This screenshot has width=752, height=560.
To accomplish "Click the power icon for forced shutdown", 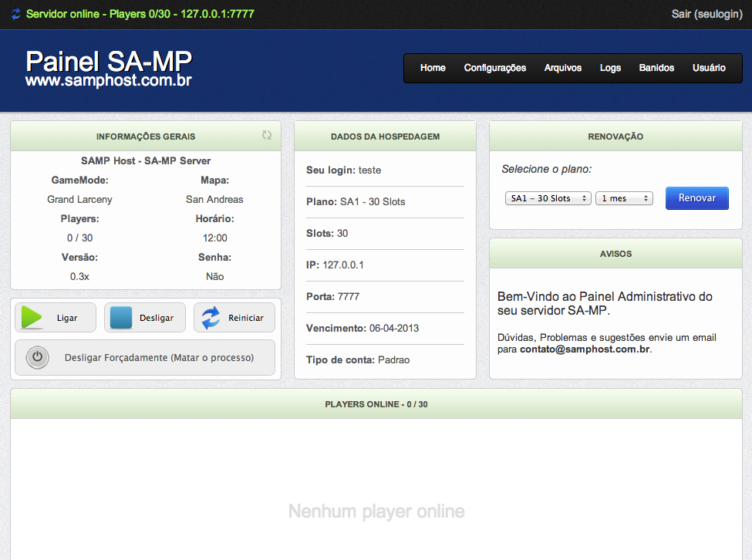I will point(38,357).
